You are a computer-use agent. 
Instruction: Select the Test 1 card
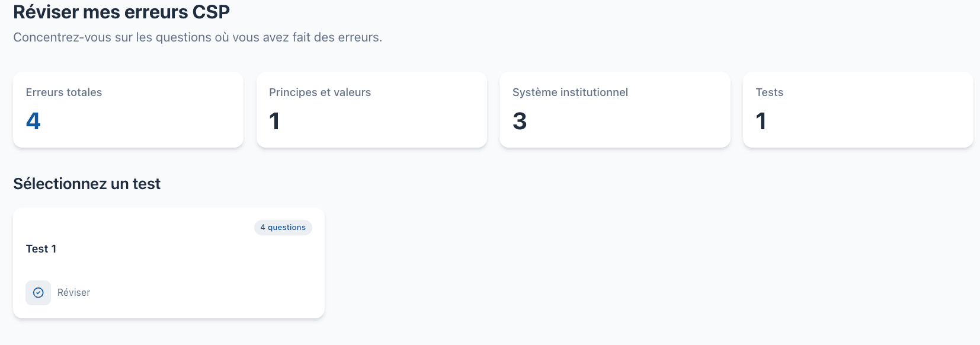tap(168, 263)
